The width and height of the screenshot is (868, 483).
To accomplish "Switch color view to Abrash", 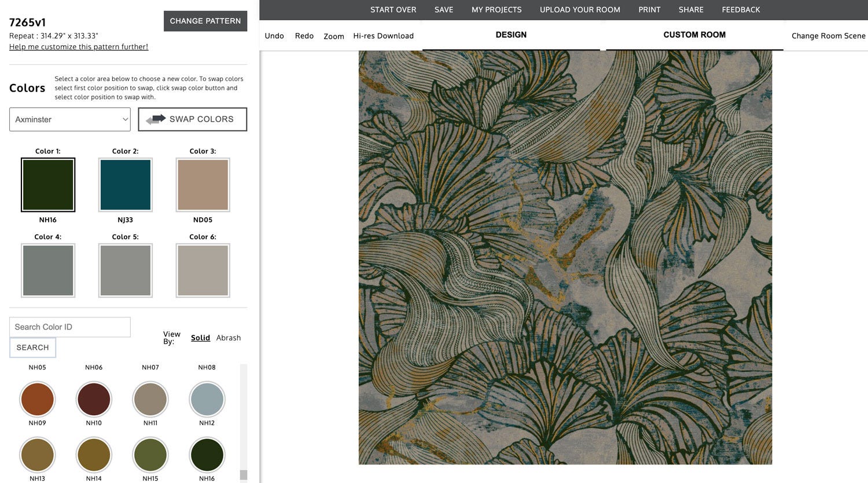I will pyautogui.click(x=229, y=338).
